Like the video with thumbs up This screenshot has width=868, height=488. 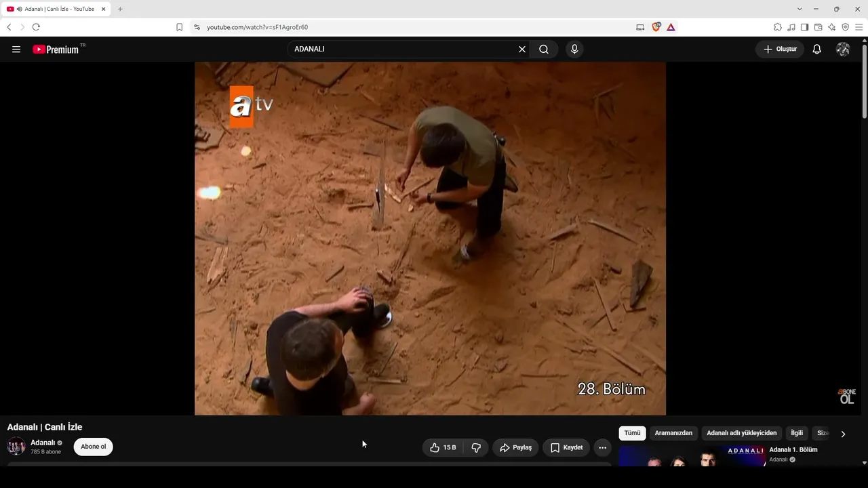443,447
